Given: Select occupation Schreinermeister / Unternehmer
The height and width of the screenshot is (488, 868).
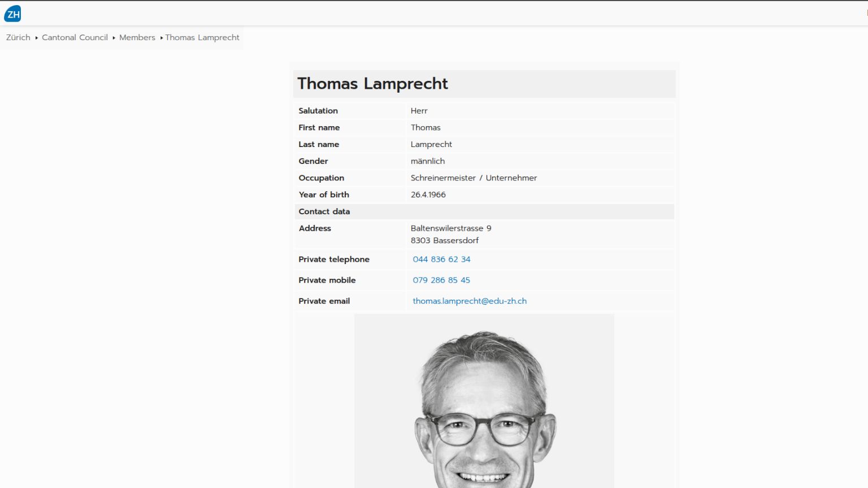Looking at the screenshot, I should [474, 178].
